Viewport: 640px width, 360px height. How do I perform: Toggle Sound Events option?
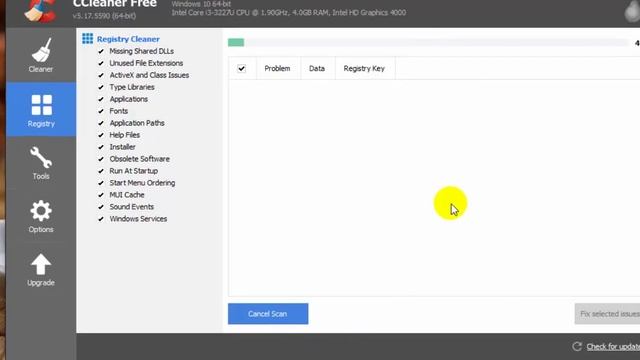[101, 207]
